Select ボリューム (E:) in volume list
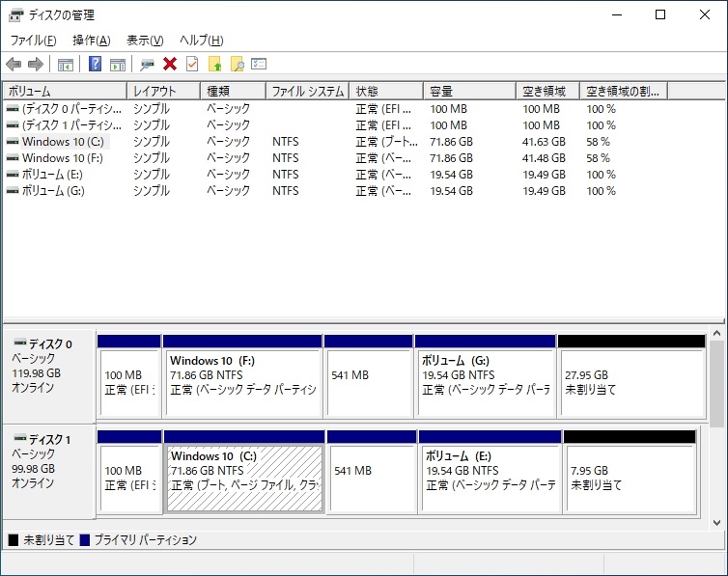 [52, 175]
